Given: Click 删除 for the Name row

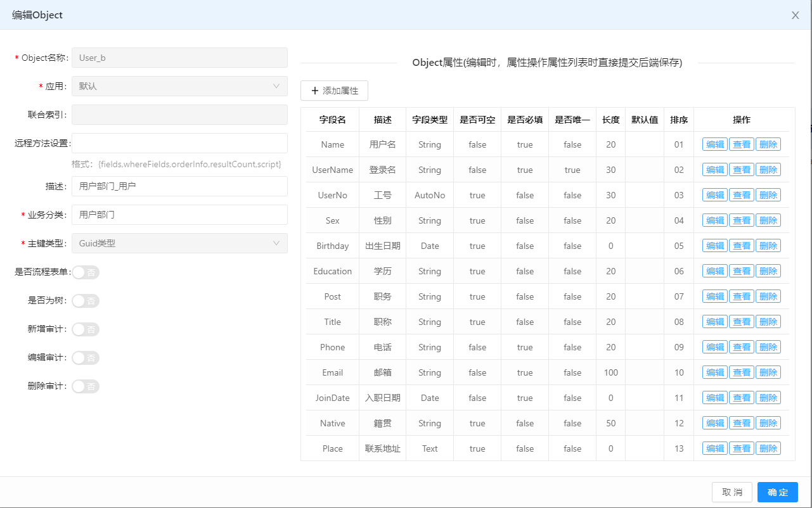Looking at the screenshot, I should pyautogui.click(x=768, y=144).
